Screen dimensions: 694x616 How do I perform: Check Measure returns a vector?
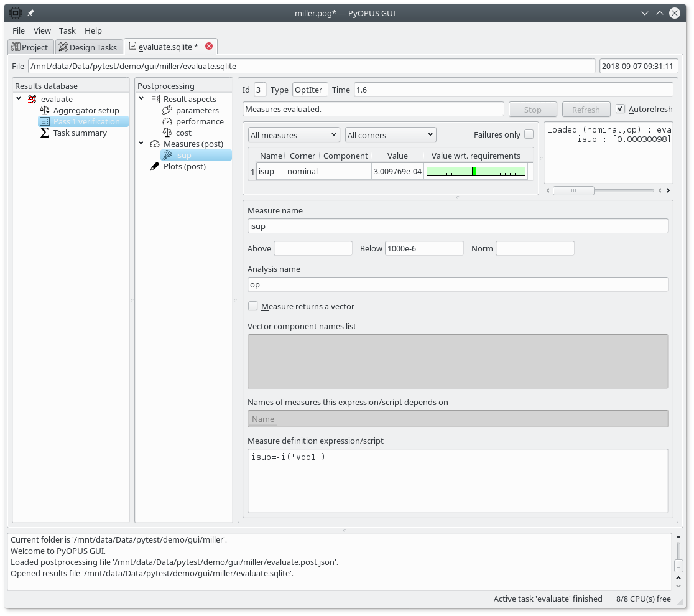pos(253,306)
